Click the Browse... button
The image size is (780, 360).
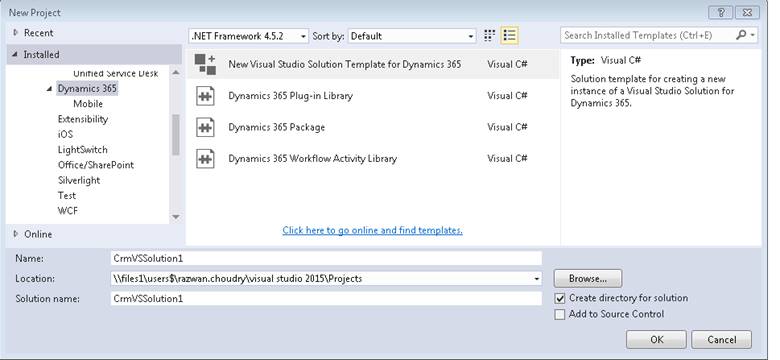[587, 278]
